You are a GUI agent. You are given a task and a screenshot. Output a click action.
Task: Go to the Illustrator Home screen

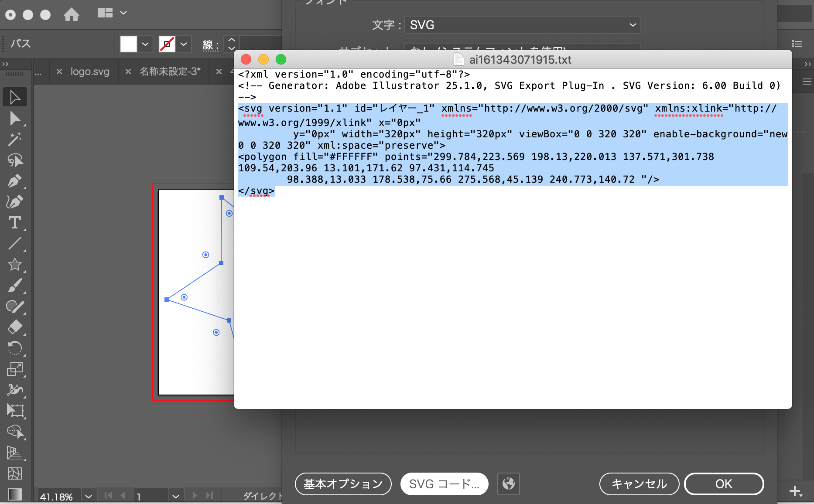(72, 14)
